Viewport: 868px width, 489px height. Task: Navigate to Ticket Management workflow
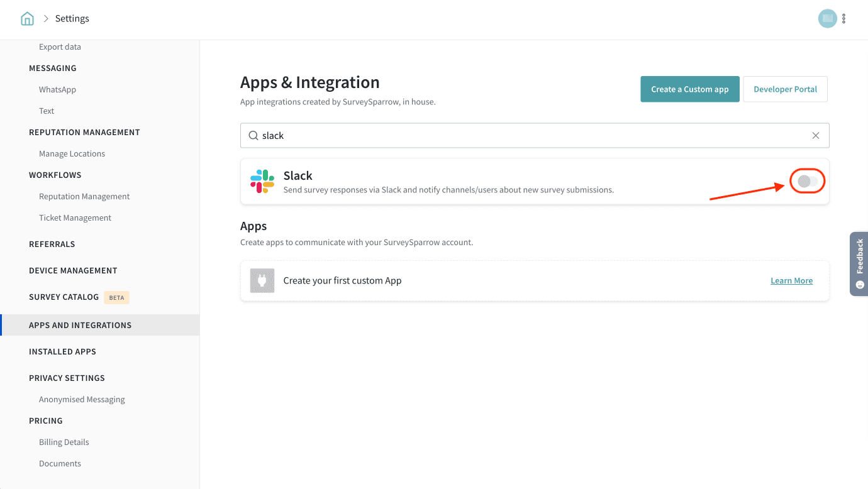click(75, 218)
